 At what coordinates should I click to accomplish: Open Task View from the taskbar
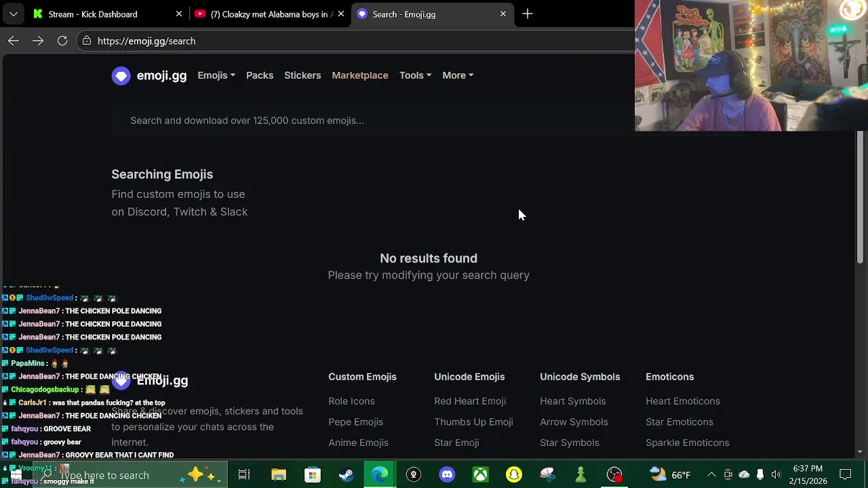click(x=244, y=474)
